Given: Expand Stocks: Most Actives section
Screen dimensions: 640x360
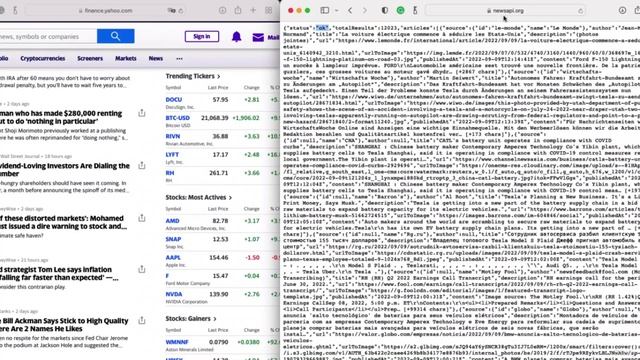Looking at the screenshot, I should coord(198,197).
